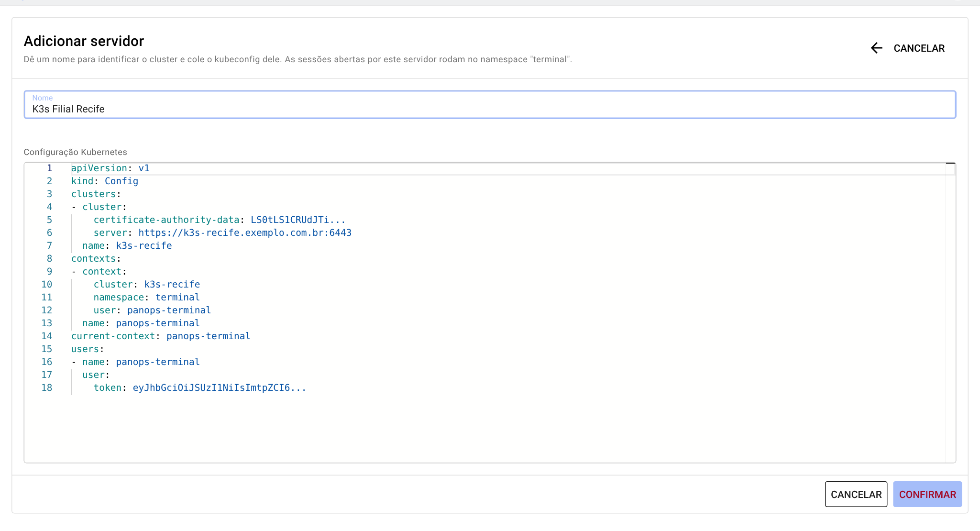Click '- context:' on line 9
Image resolution: width=980 pixels, height=531 pixels.
pos(99,272)
